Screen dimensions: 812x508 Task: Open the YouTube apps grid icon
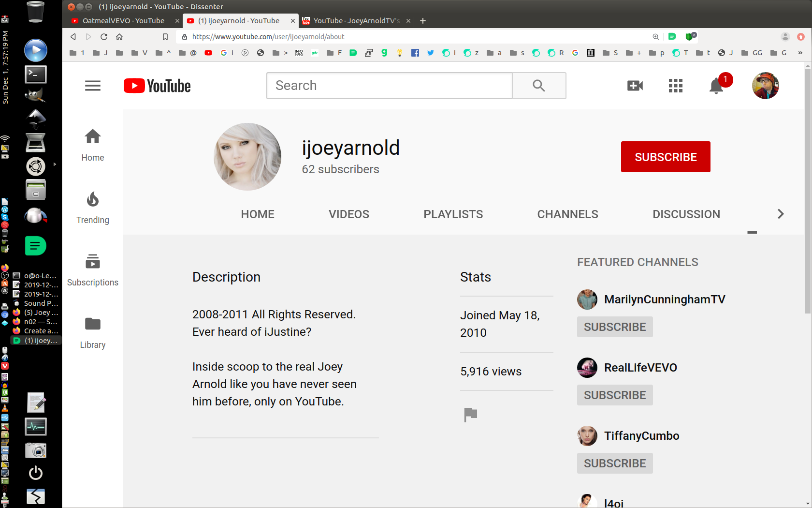click(x=675, y=86)
